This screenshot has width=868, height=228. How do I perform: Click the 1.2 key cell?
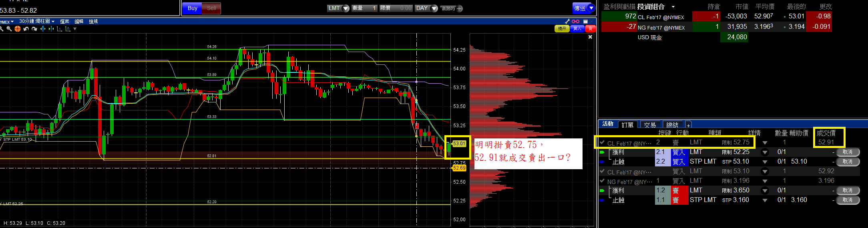pos(663,190)
